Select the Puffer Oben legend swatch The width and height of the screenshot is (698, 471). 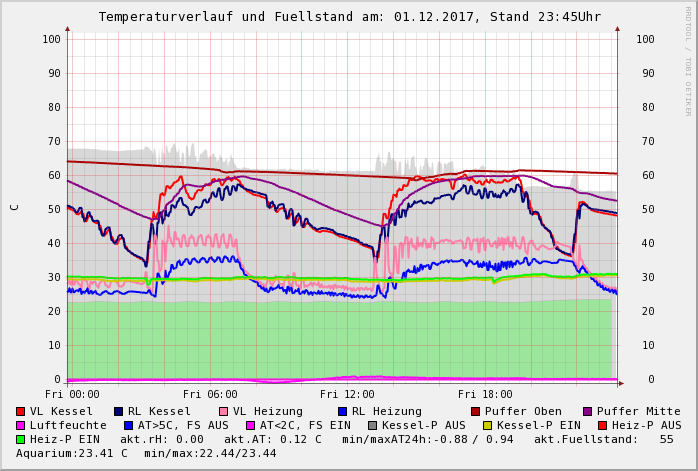pyautogui.click(x=475, y=411)
